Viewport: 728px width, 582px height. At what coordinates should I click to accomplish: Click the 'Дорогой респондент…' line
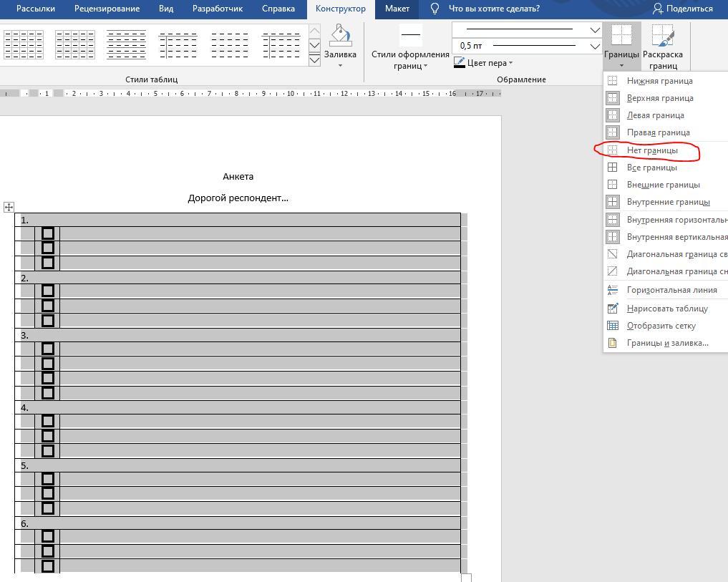[238, 198]
